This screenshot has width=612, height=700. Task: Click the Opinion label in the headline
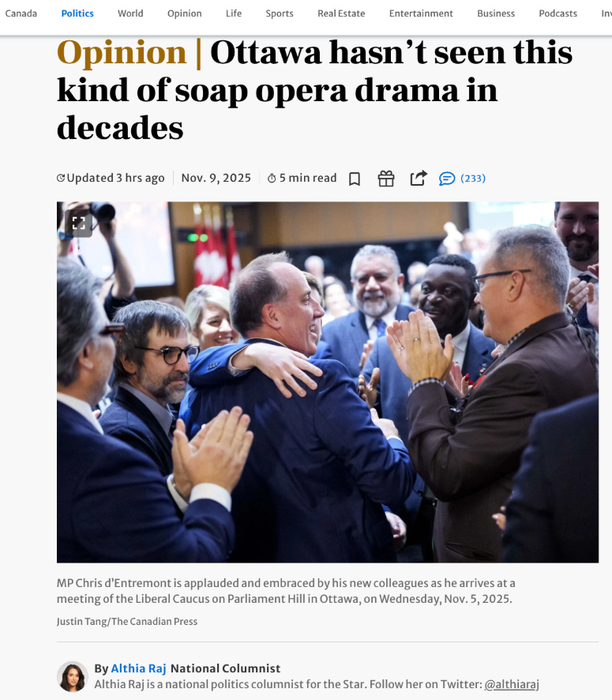(122, 53)
